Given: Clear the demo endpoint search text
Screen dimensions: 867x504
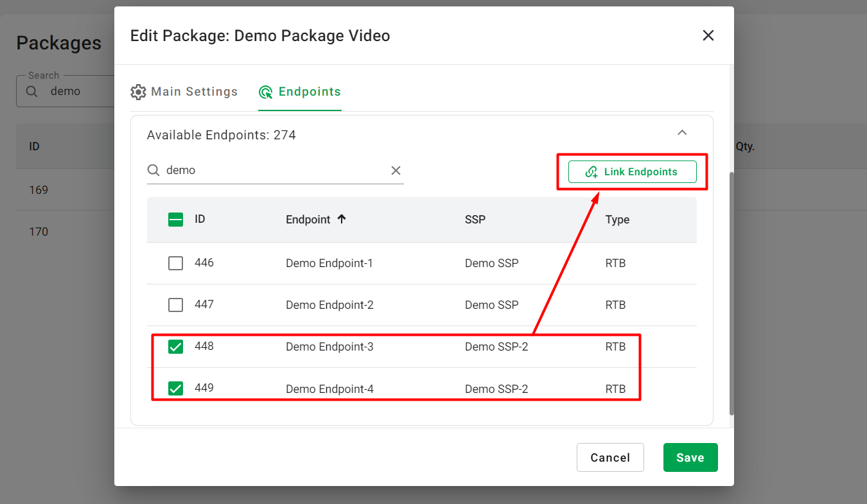Looking at the screenshot, I should [396, 171].
